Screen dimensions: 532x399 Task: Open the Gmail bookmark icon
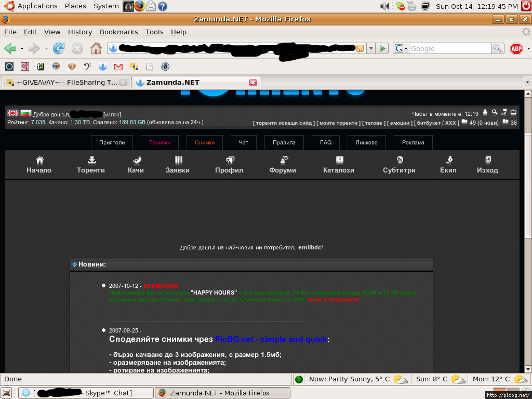point(118,66)
